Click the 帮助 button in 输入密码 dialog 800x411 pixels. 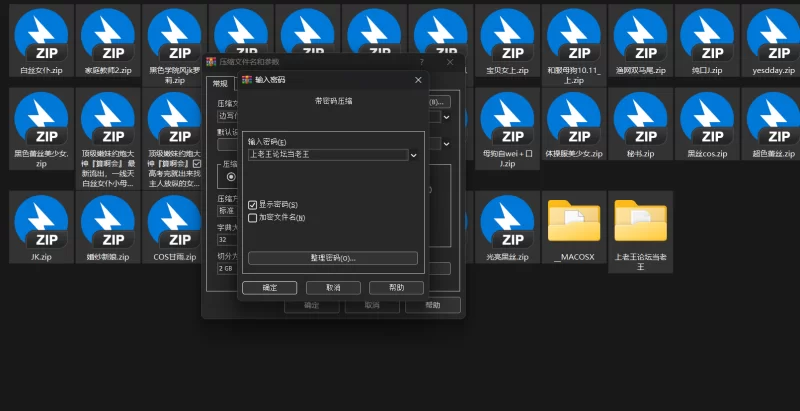pos(396,288)
